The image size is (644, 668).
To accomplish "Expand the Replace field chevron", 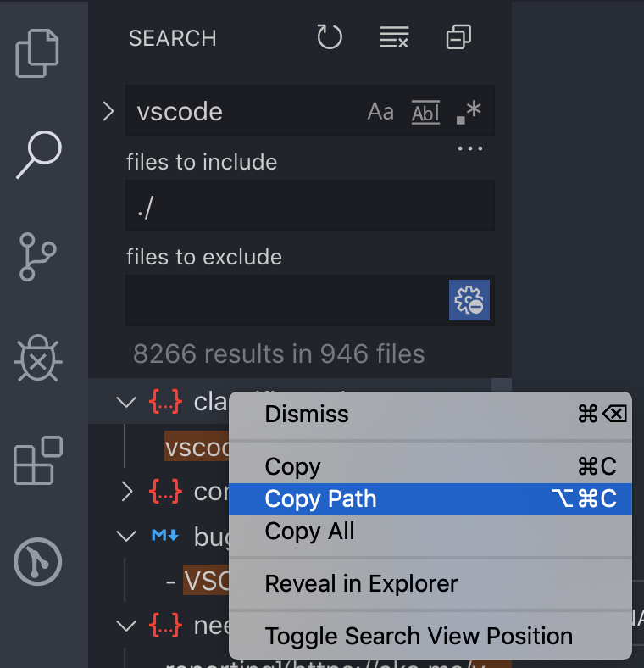I will (108, 111).
